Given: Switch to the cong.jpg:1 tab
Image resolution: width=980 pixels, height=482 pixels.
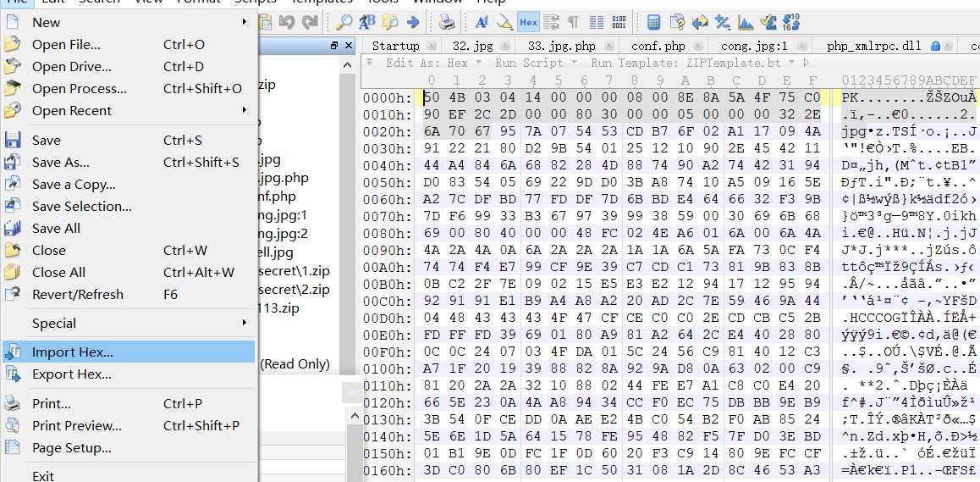Looking at the screenshot, I should tap(754, 47).
